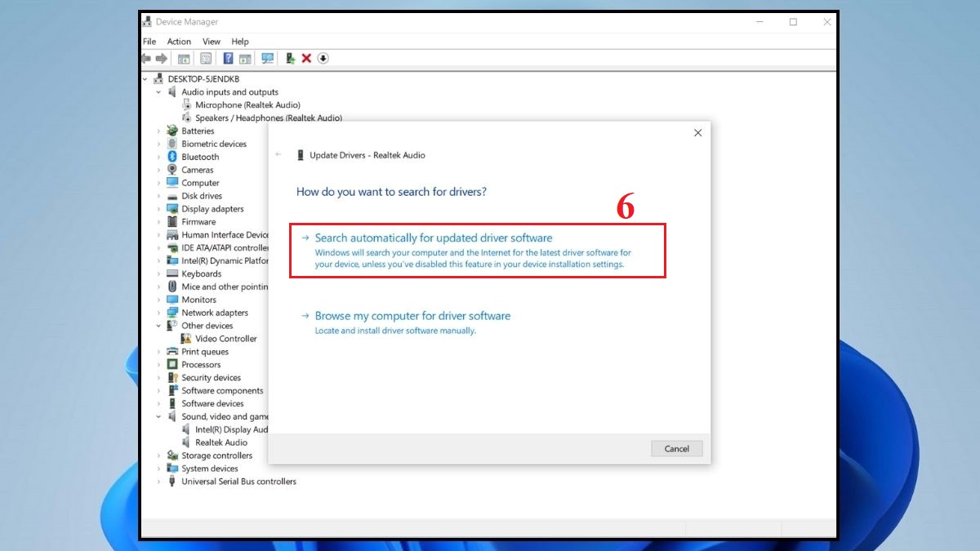Open the Action menu
The height and width of the screenshot is (551, 980).
click(179, 42)
